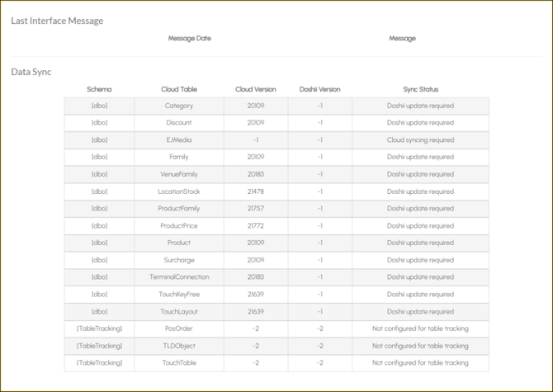
Task: Click the Data Sync heading
Action: pos(31,72)
